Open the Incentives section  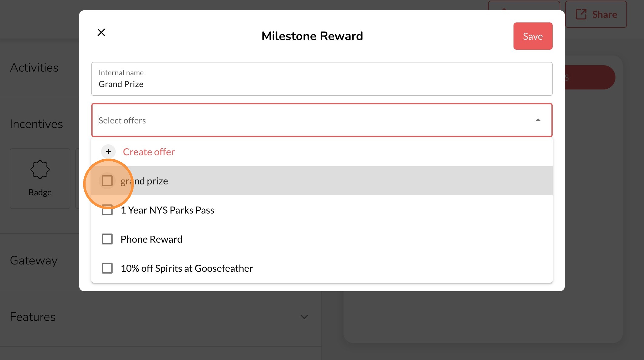click(36, 124)
